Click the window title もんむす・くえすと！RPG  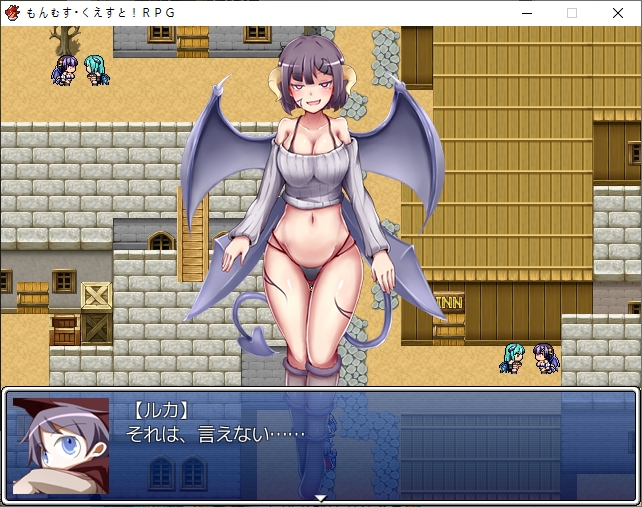[x=101, y=13]
